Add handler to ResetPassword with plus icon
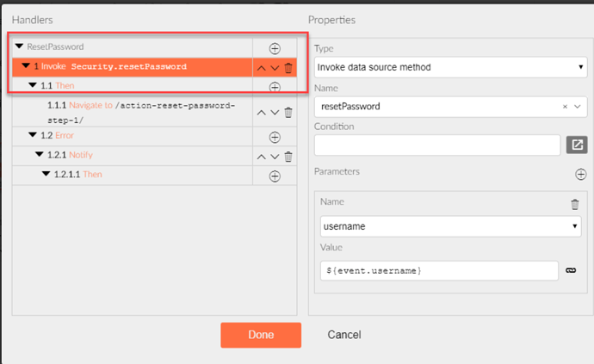 click(275, 48)
